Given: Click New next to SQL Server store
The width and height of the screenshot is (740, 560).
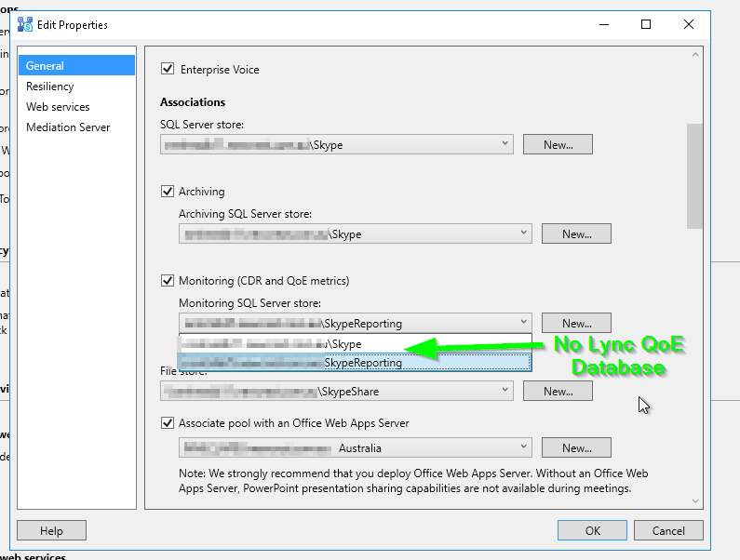Looking at the screenshot, I should point(558,144).
